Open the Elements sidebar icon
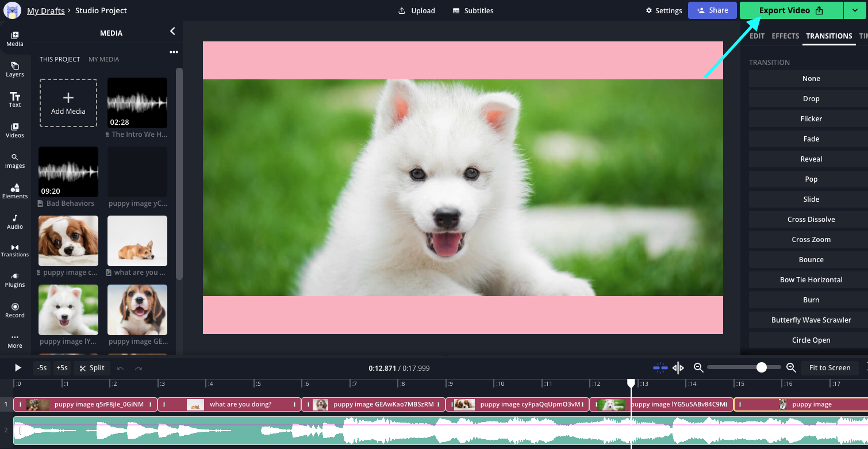 click(x=15, y=191)
